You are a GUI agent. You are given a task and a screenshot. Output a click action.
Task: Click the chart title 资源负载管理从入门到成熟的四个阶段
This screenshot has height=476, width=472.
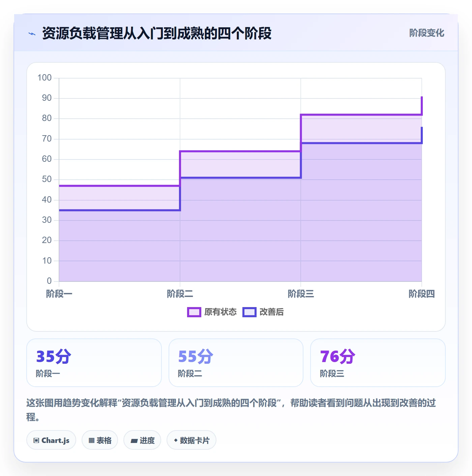click(157, 33)
